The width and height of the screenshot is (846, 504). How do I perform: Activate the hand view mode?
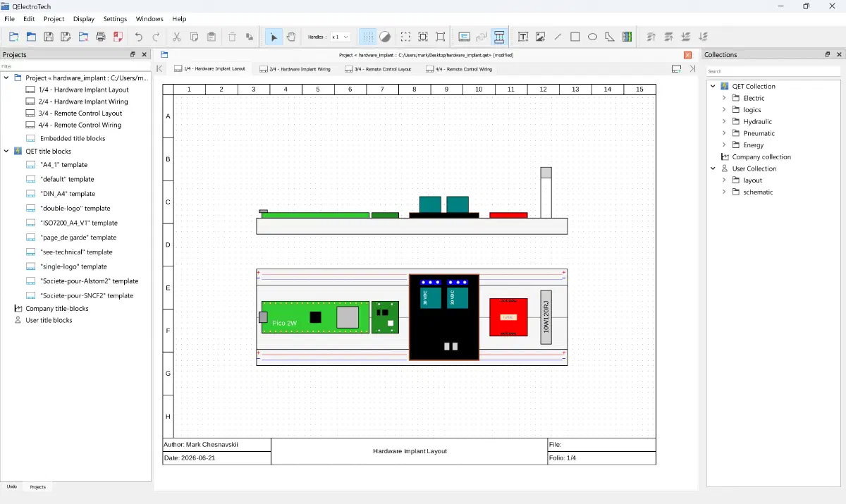290,37
